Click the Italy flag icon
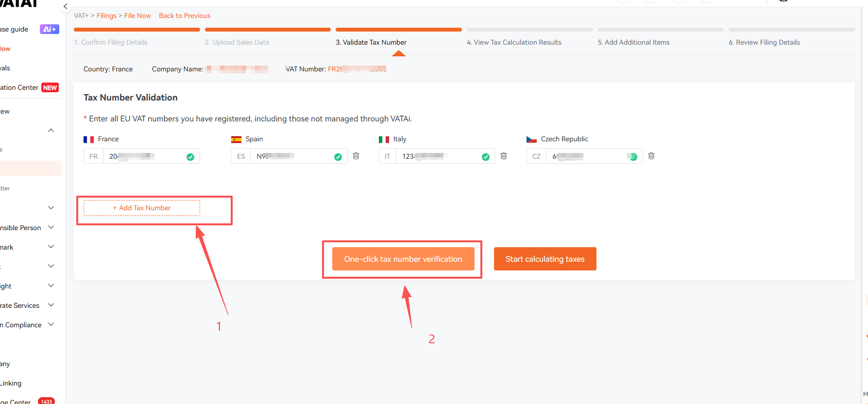Image resolution: width=868 pixels, height=404 pixels. point(384,139)
